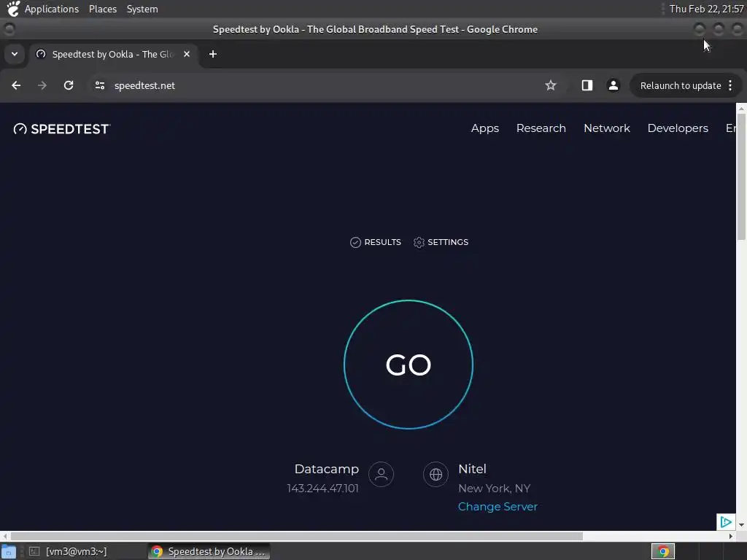Click the Nitel server globe icon
This screenshot has height=560, width=747.
click(x=436, y=474)
